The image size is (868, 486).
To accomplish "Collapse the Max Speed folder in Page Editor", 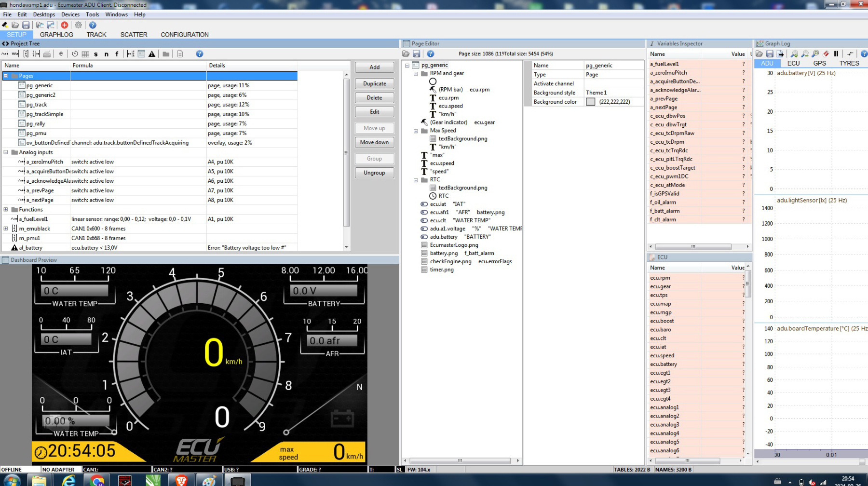I will (416, 131).
